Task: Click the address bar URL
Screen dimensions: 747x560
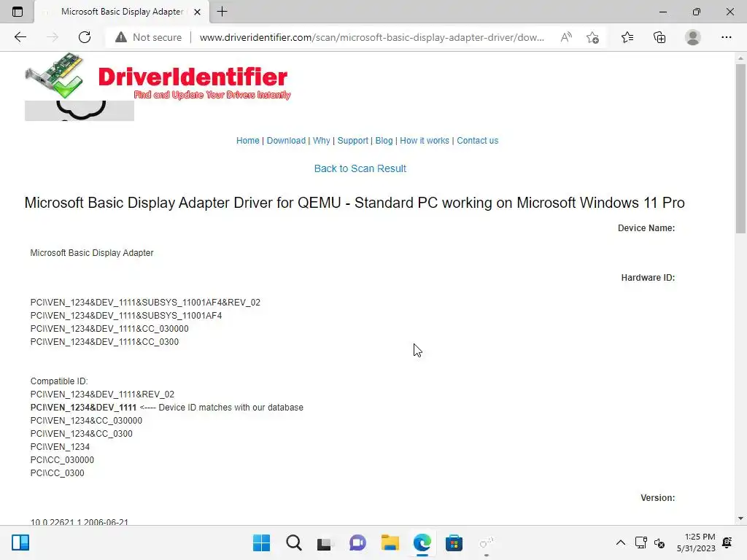Action: click(371, 37)
